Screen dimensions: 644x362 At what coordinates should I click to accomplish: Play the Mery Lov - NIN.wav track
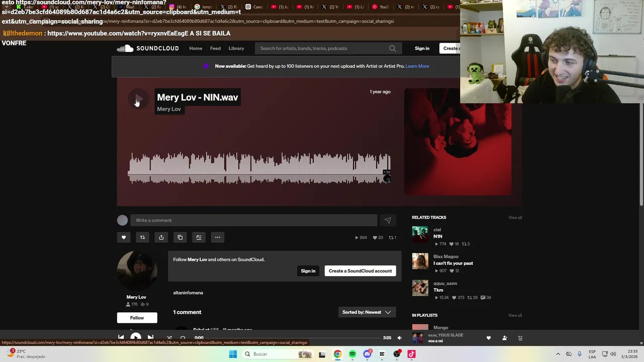click(138, 100)
